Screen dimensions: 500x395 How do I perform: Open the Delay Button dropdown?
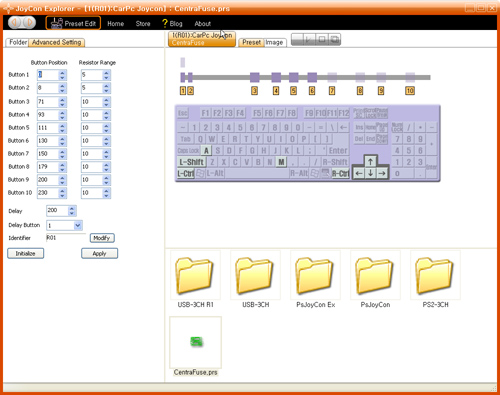(78, 225)
